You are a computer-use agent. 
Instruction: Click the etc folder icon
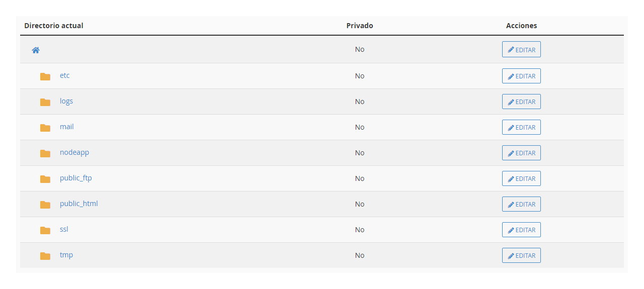click(x=45, y=76)
